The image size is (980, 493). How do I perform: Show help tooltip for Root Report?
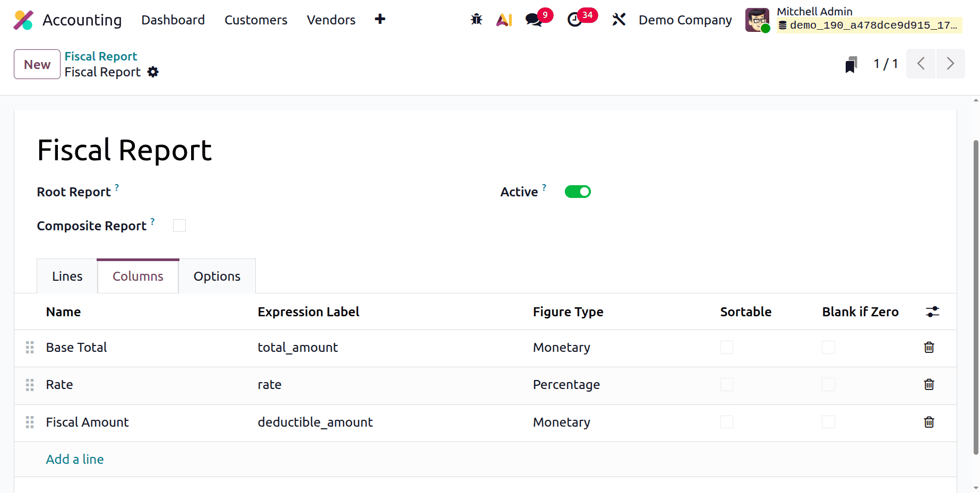pos(117,187)
